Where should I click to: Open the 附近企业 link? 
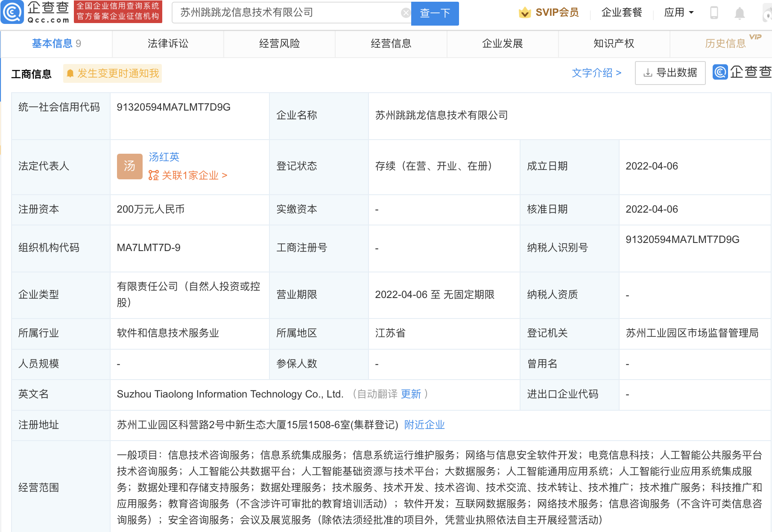coord(424,425)
